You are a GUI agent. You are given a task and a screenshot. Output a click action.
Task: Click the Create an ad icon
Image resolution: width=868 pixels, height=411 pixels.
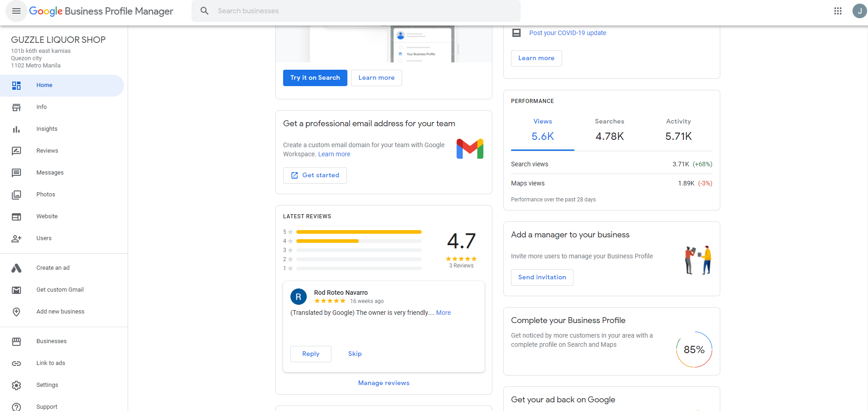16,268
